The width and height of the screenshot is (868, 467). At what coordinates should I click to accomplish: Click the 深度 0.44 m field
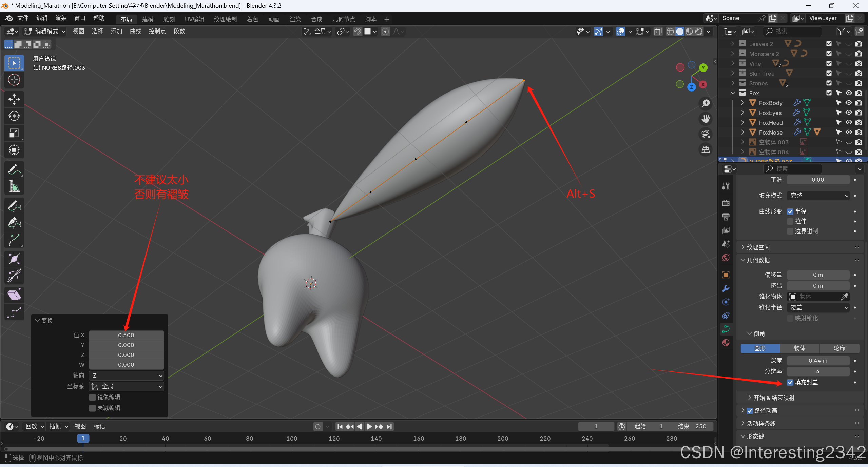818,361
